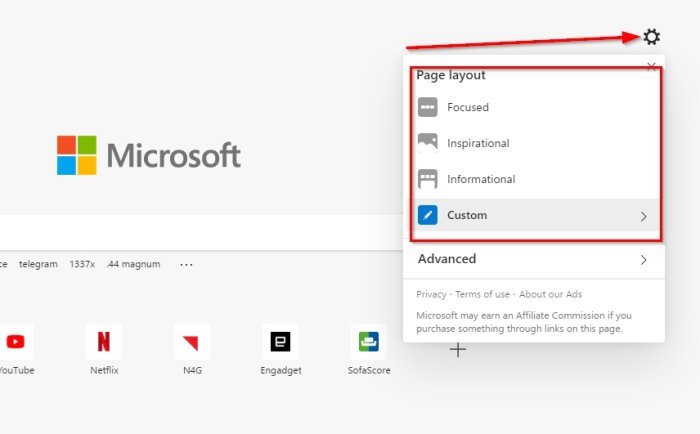Open the Terms of use link

[483, 294]
